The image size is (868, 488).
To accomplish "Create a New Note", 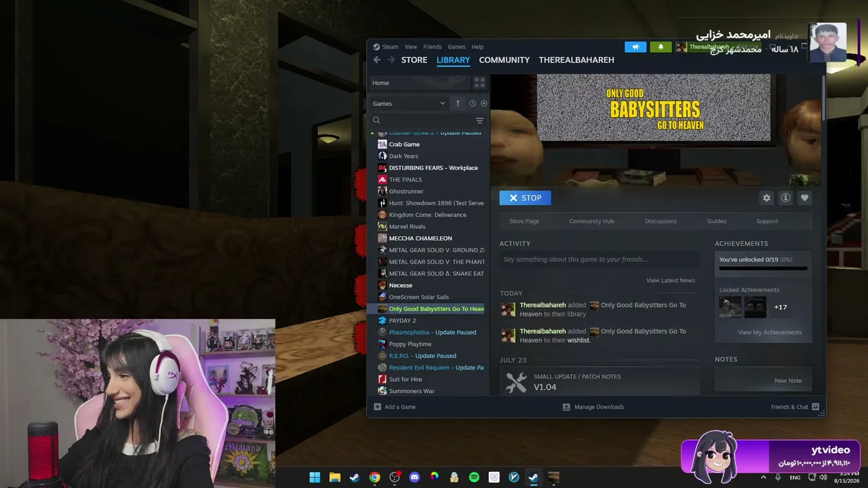I will coord(788,381).
